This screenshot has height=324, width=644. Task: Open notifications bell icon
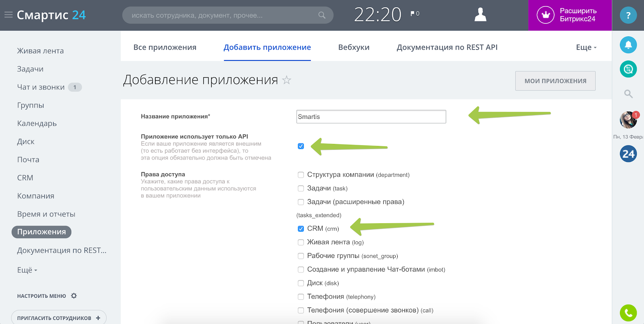[628, 45]
